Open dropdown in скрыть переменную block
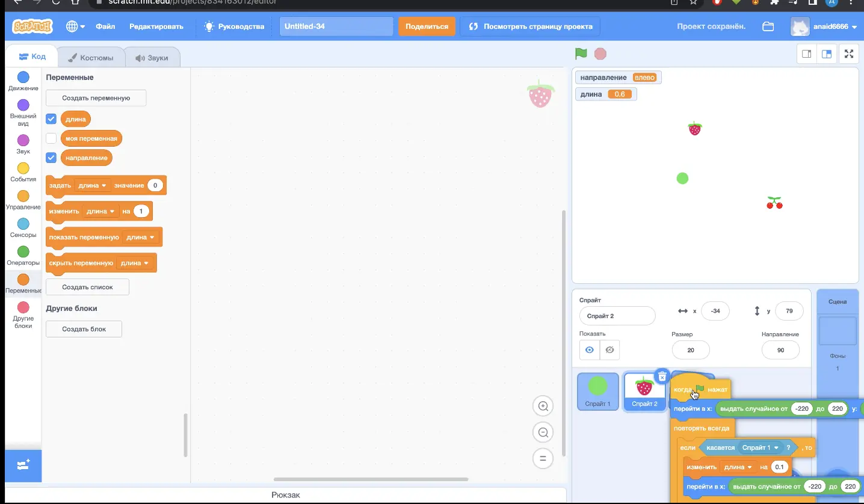 135,263
